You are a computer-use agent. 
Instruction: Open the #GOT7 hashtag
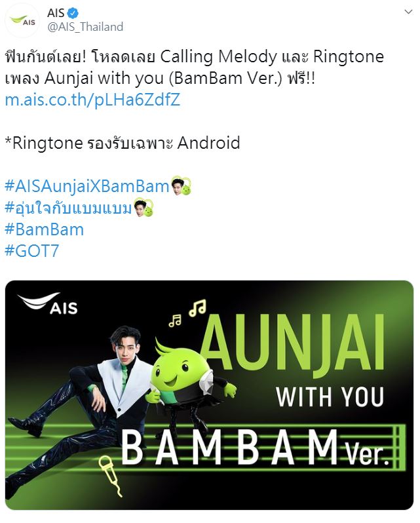point(32,251)
